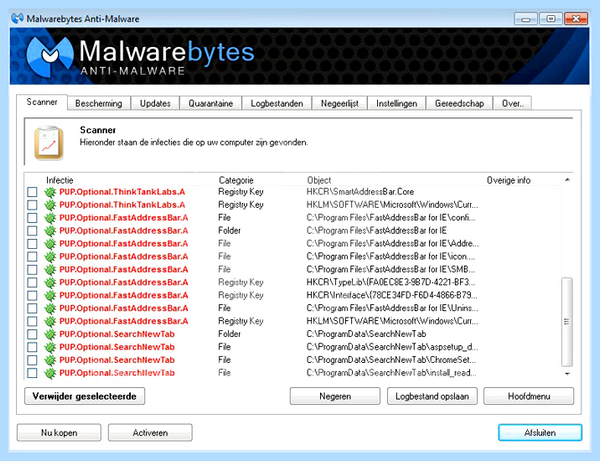The image size is (600, 461).
Task: Select checkbox for FastAddressBar for IE folder
Action: tap(32, 231)
